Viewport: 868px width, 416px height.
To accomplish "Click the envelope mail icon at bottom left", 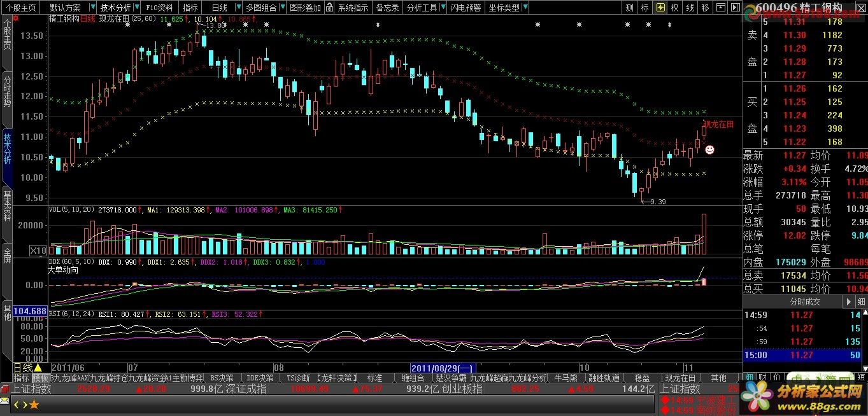I will [5, 402].
